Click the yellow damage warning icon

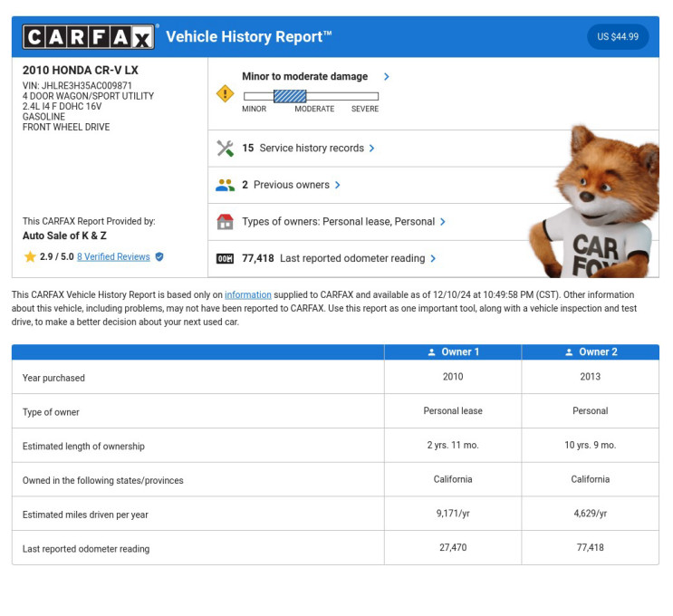tap(225, 93)
